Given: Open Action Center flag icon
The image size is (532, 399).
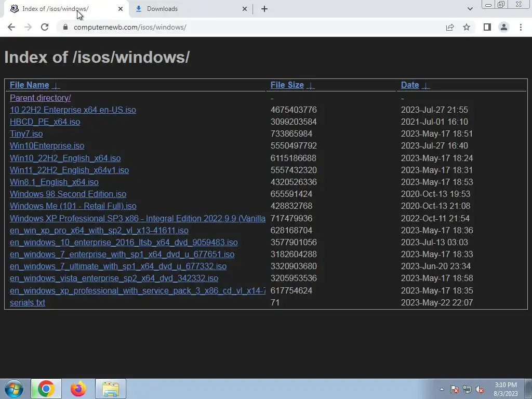Looking at the screenshot, I should tap(454, 389).
